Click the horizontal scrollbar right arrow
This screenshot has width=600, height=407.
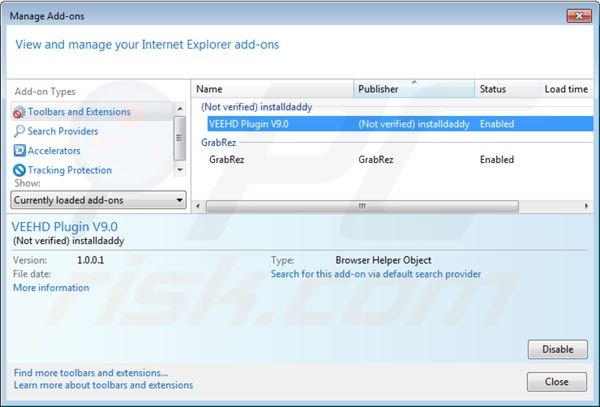point(587,206)
